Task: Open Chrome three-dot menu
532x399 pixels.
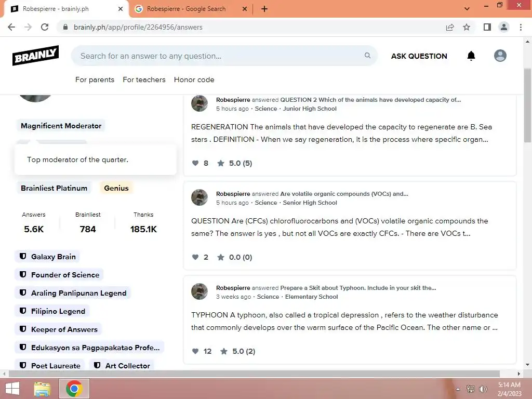Action: (521, 27)
